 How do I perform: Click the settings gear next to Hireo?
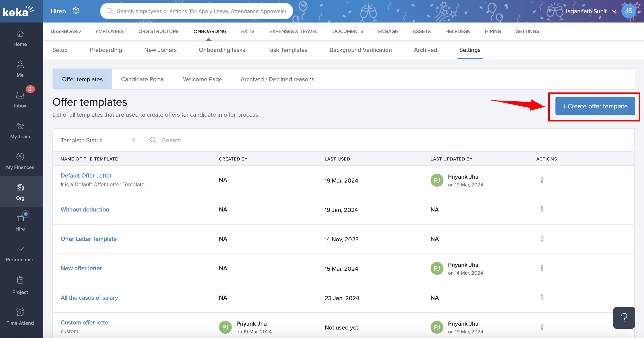pos(76,11)
